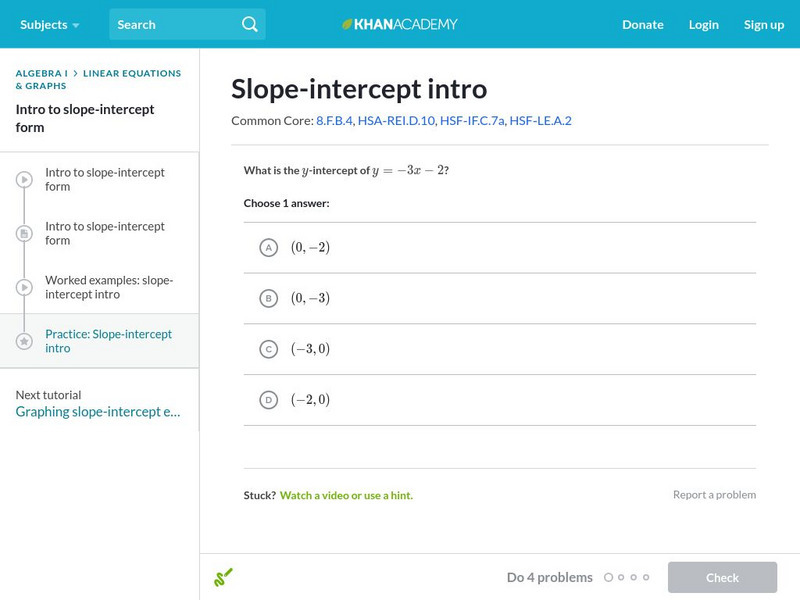Choose answer D, (-2, 0)
This screenshot has width=800, height=600.
point(268,400)
